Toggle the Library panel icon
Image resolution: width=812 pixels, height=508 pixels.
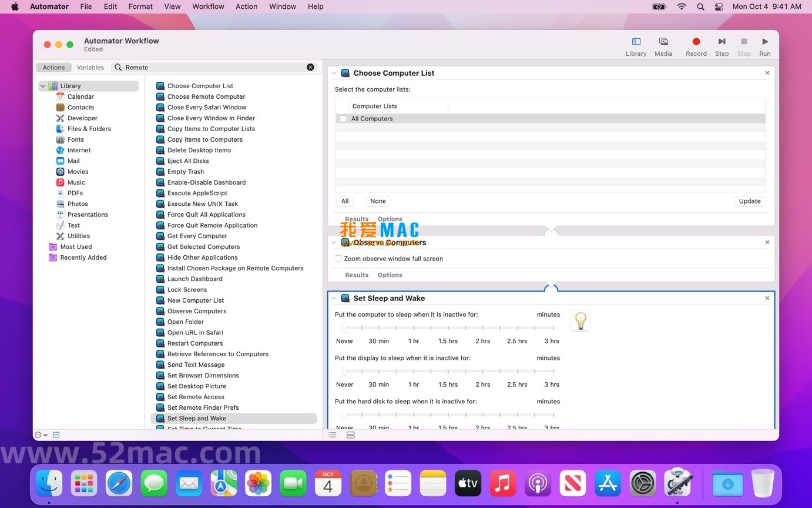point(636,42)
